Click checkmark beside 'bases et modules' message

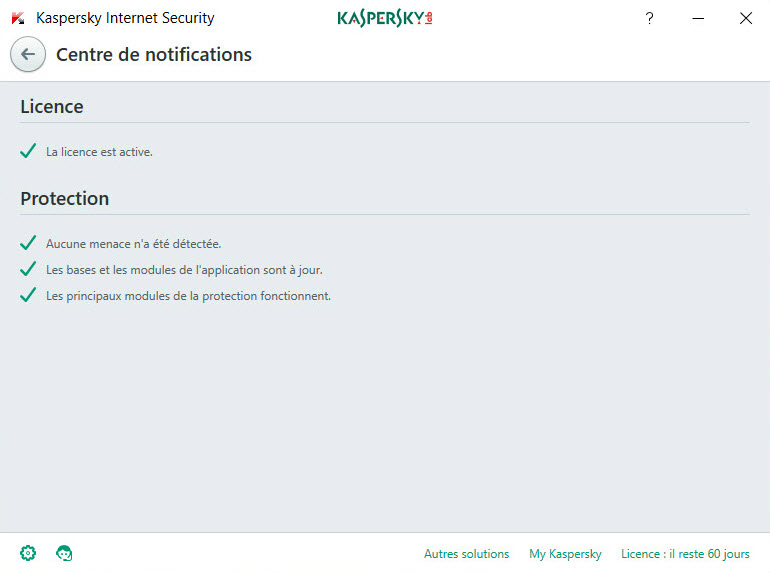coord(28,269)
